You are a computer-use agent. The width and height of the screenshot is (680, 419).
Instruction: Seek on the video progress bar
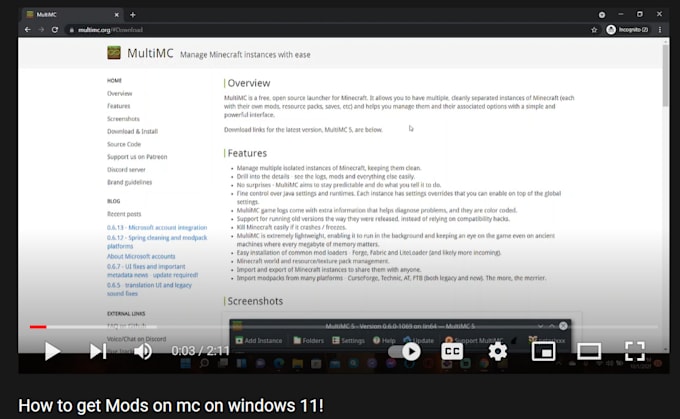point(343,327)
